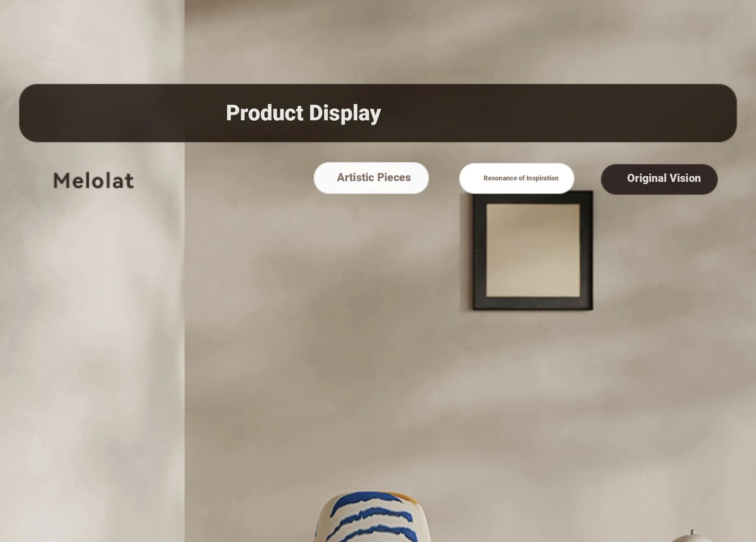Click the lamp dome at bottom right
This screenshot has width=756, height=542.
tap(691, 536)
